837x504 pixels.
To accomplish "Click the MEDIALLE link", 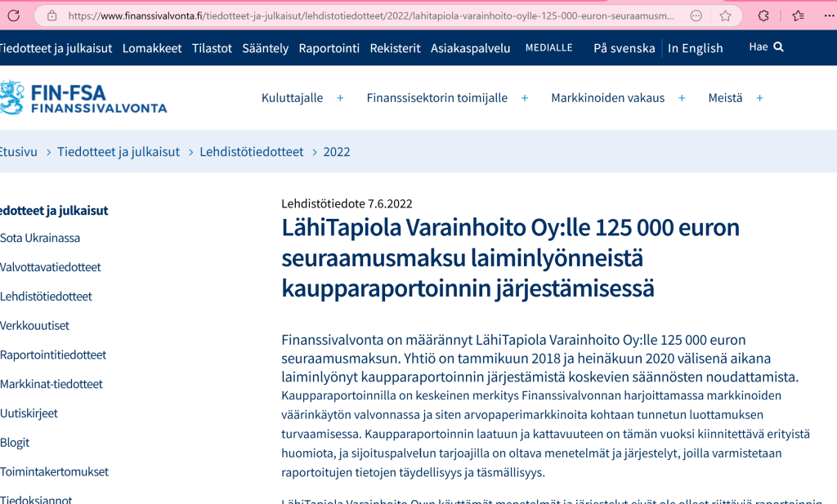I will pos(548,48).
